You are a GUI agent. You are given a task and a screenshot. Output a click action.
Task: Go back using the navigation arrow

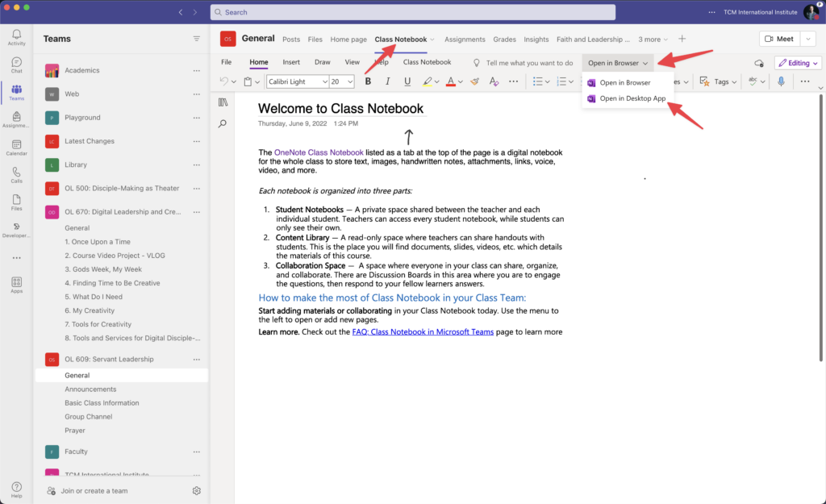[181, 12]
